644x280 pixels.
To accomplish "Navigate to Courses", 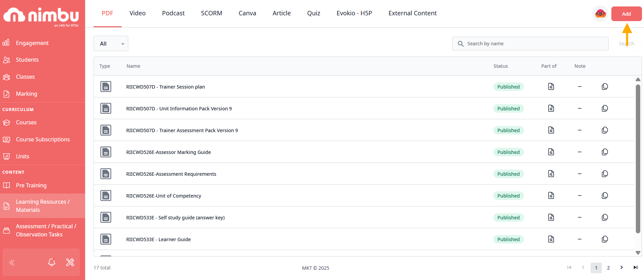I will 43,123.
